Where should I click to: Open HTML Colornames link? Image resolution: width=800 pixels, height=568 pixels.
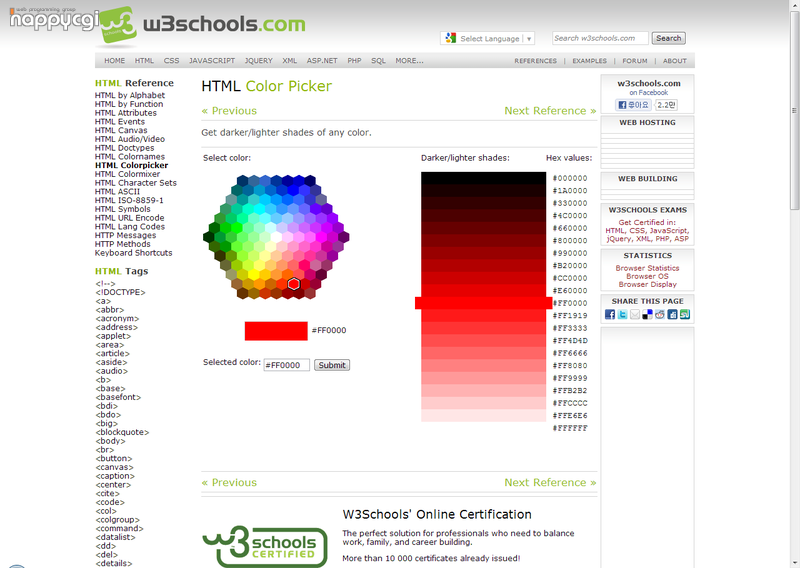pyautogui.click(x=130, y=157)
